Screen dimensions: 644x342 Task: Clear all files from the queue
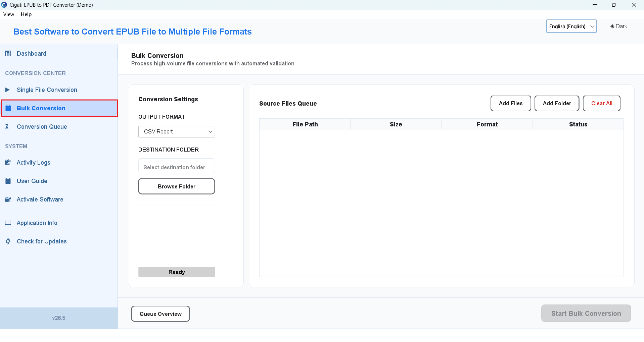pos(602,103)
